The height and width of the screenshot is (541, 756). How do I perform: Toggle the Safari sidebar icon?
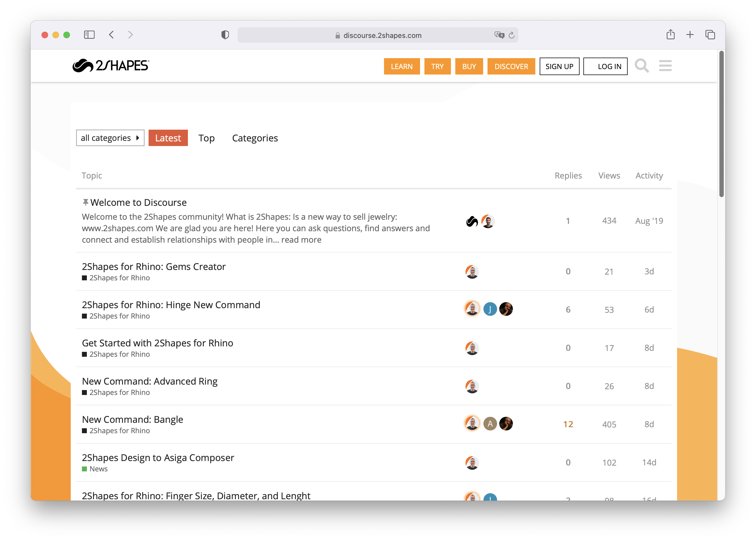[x=89, y=35]
